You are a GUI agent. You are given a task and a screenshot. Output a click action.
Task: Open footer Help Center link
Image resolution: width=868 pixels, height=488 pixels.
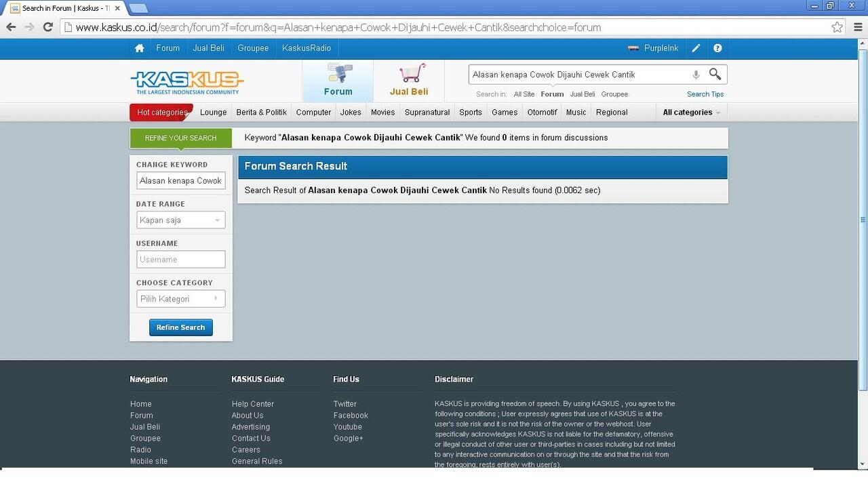253,404
